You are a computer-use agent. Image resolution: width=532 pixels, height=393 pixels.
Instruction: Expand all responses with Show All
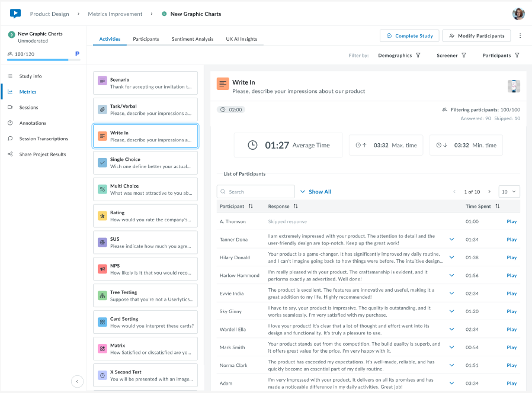pyautogui.click(x=315, y=192)
